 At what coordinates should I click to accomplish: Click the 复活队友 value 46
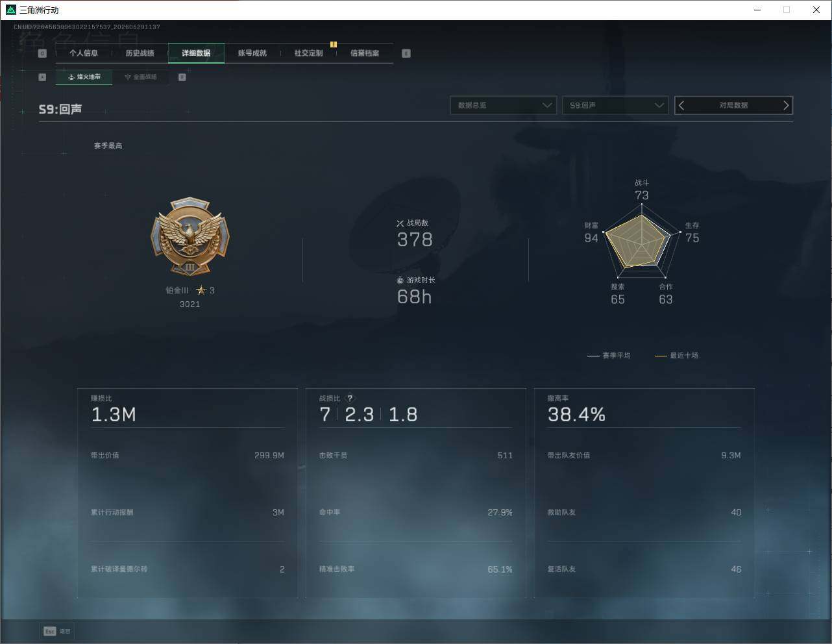pyautogui.click(x=736, y=570)
